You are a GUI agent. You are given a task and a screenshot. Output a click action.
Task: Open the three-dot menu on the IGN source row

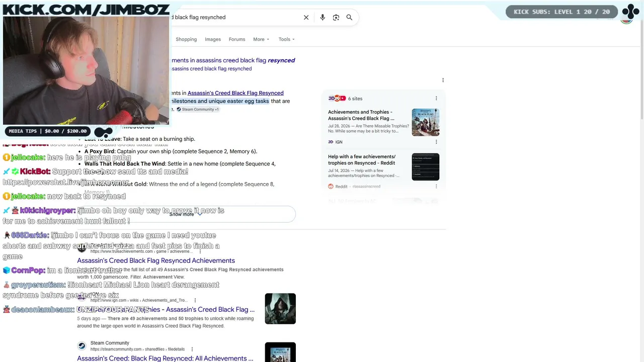[x=436, y=142]
